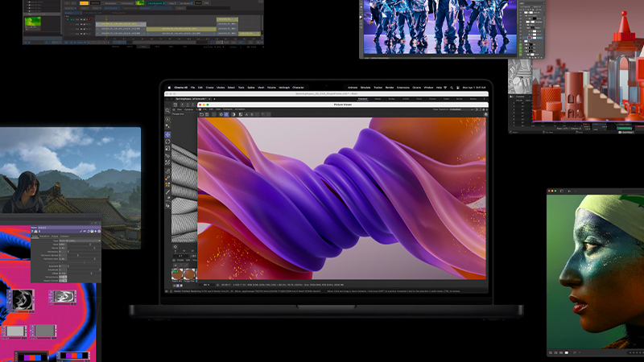This screenshot has height=362, width=644.
Task: Click the Amplitude slider in the Noise panel
Action: [84, 269]
